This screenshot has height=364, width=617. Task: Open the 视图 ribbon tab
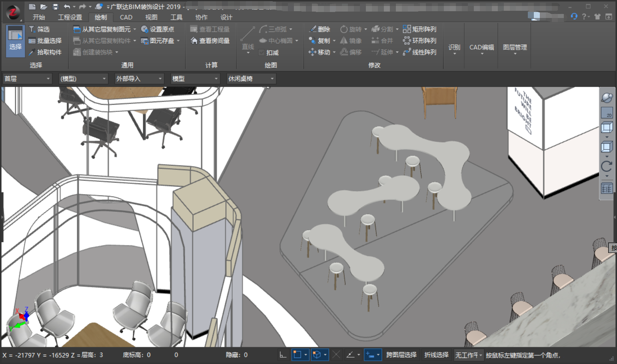tap(151, 17)
